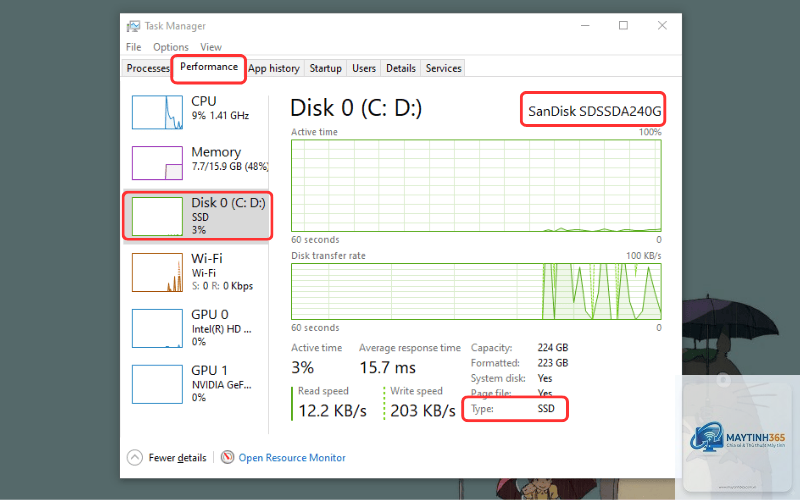800x500 pixels.
Task: Click the 100 KB/s scale label
Action: (643, 256)
